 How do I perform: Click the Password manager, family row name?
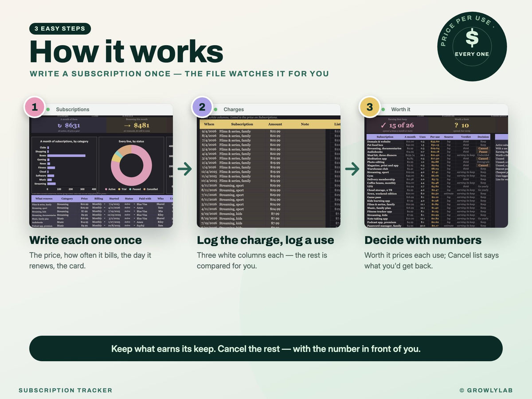click(384, 226)
